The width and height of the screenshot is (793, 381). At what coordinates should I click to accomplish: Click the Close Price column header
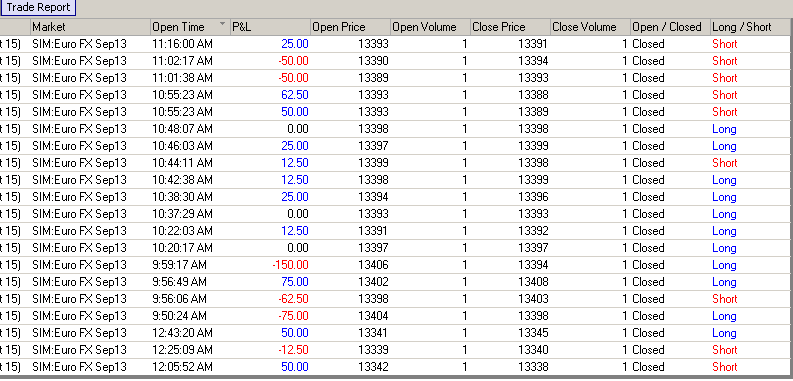coord(510,27)
